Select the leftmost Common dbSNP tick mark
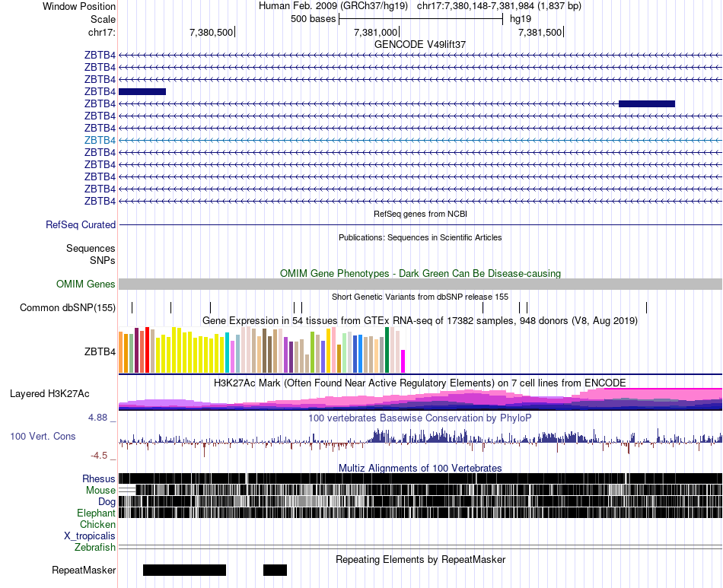 [x=132, y=307]
